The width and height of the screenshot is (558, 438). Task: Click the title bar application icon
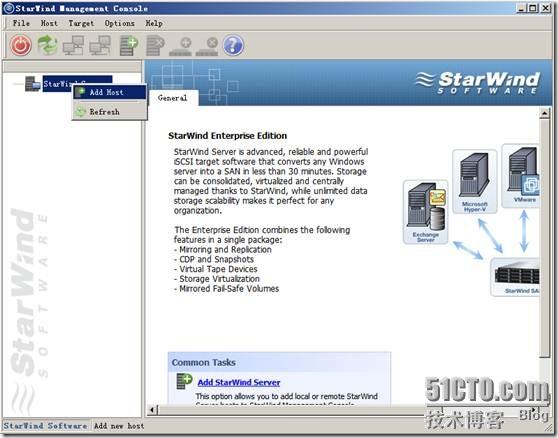pos(9,8)
